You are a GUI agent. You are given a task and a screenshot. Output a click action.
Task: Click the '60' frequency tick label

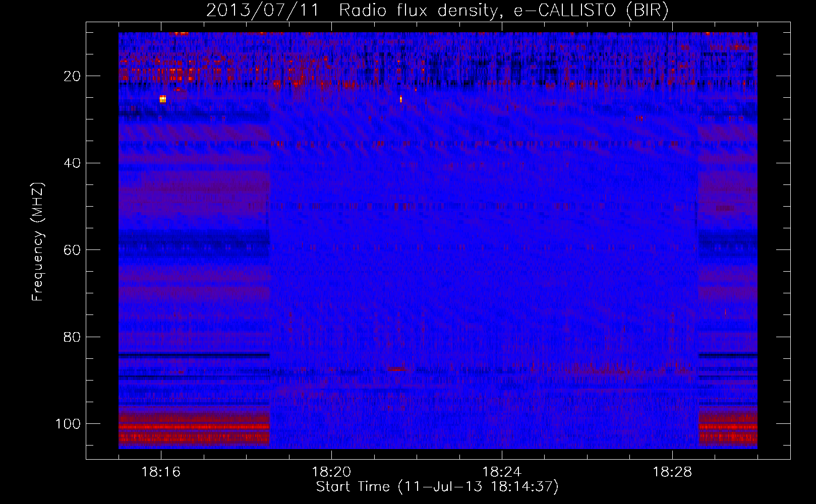[x=72, y=250]
